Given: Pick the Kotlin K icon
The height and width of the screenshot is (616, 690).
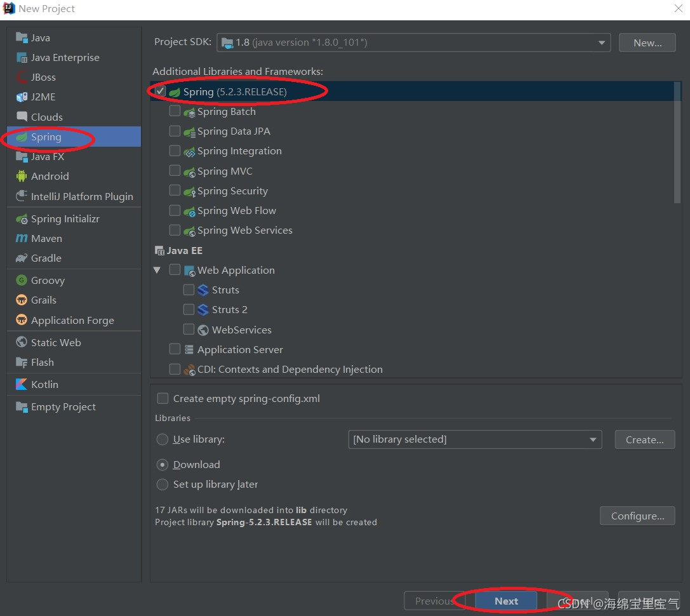Looking at the screenshot, I should [x=22, y=384].
